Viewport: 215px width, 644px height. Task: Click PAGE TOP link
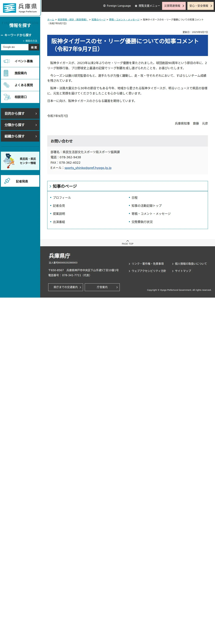pyautogui.click(x=128, y=242)
